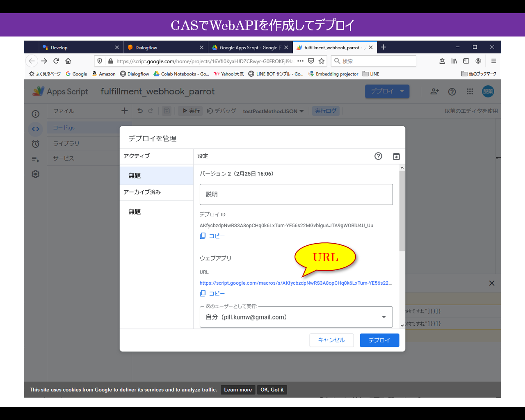Close the execution log panel
Viewport: 525px width, 420px height.
coord(492,283)
